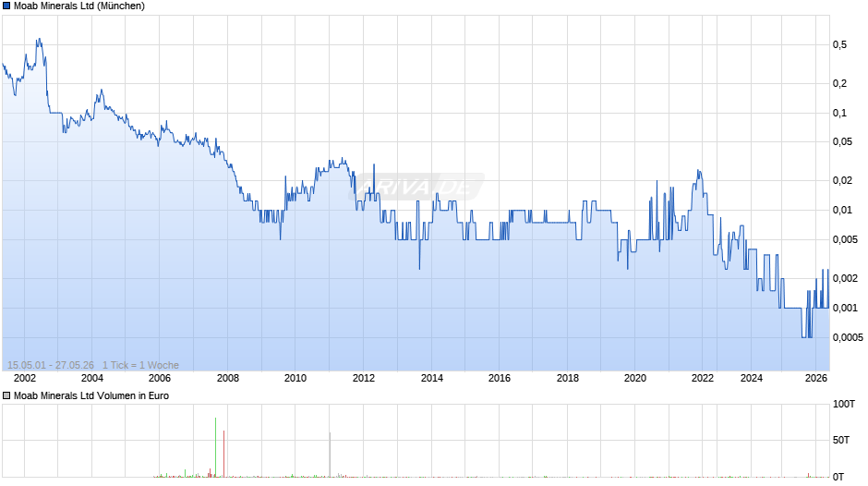Click the 2018 x-axis label
The height and width of the screenshot is (486, 868).
tap(567, 378)
